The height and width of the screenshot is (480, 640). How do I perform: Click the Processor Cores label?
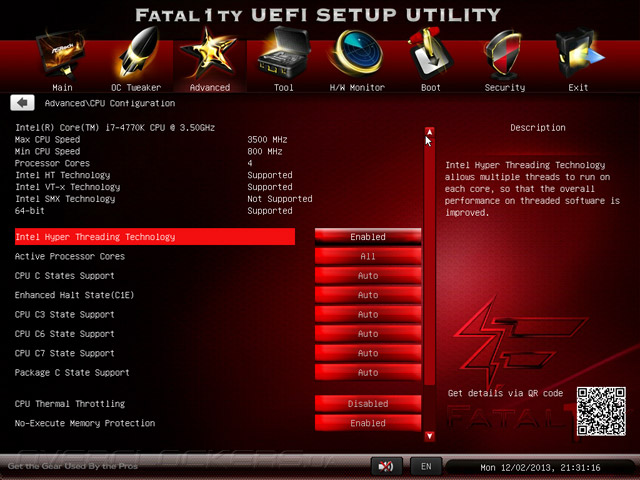[52, 163]
